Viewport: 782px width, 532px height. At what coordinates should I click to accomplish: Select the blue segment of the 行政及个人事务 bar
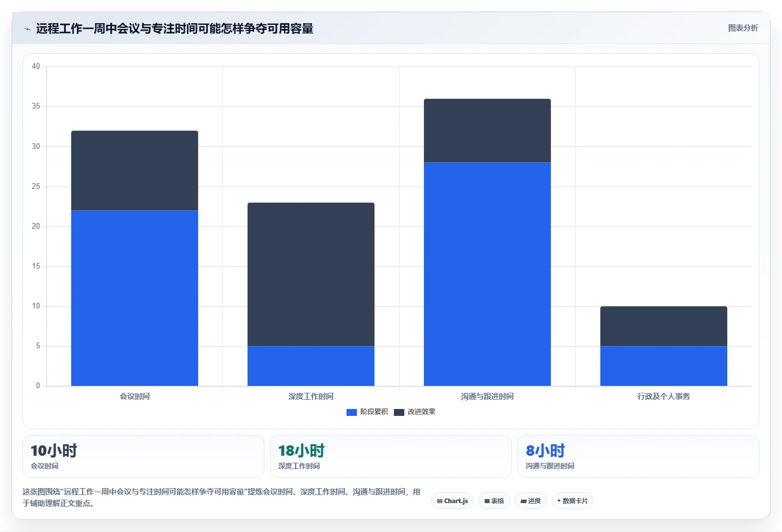pos(664,366)
